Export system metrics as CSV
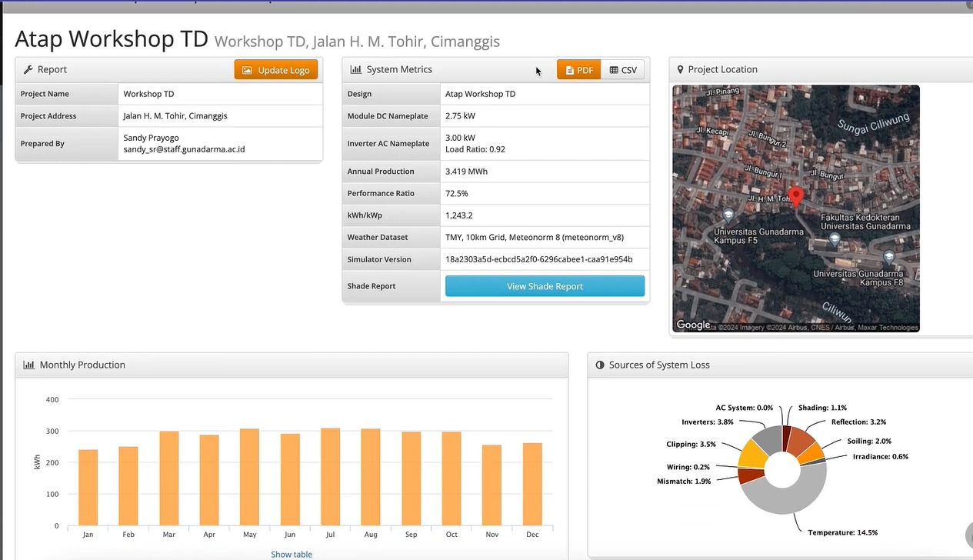Screen dimensions: 973x560 coord(623,70)
